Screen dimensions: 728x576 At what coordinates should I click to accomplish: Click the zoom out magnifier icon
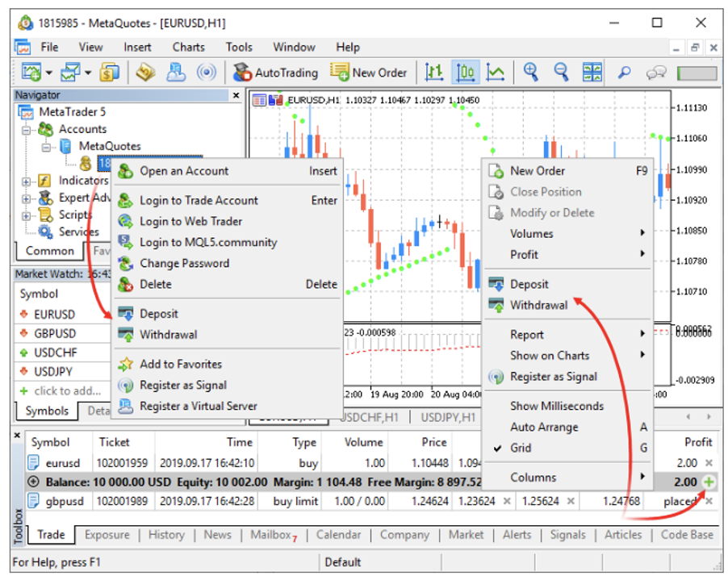[561, 73]
